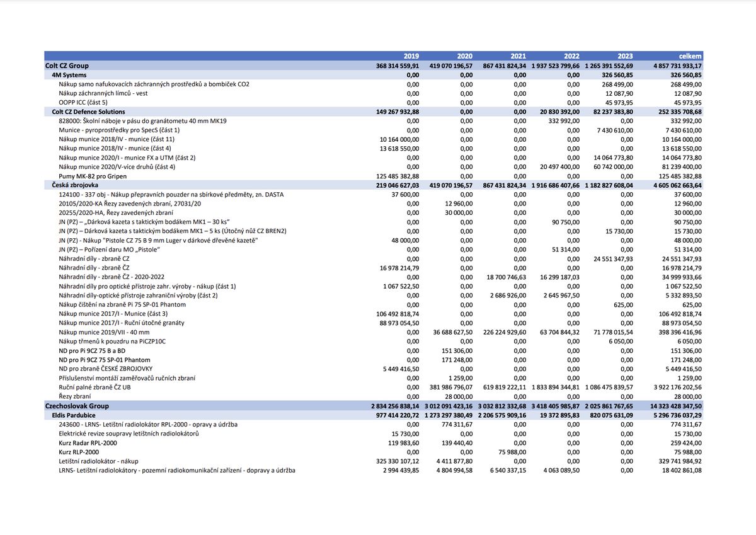756x535 pixels.
Task: Click value 381 986 796,07
Action: tap(450, 387)
